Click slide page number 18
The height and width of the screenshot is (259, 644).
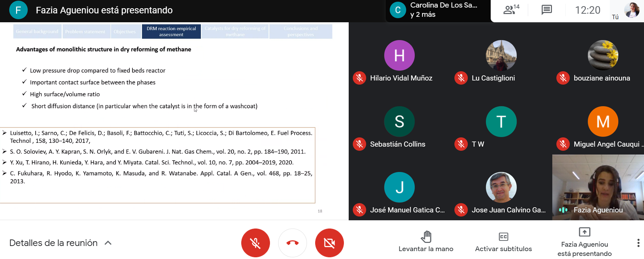(x=320, y=211)
